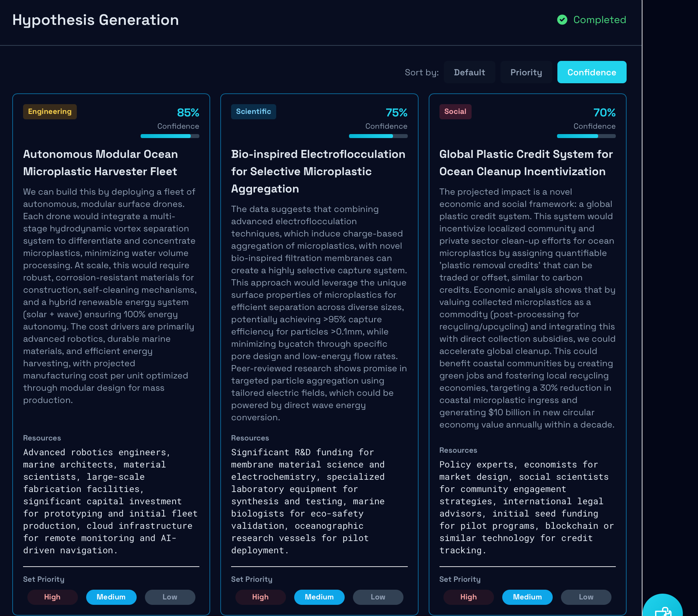Sort hypotheses by Priority

(526, 72)
